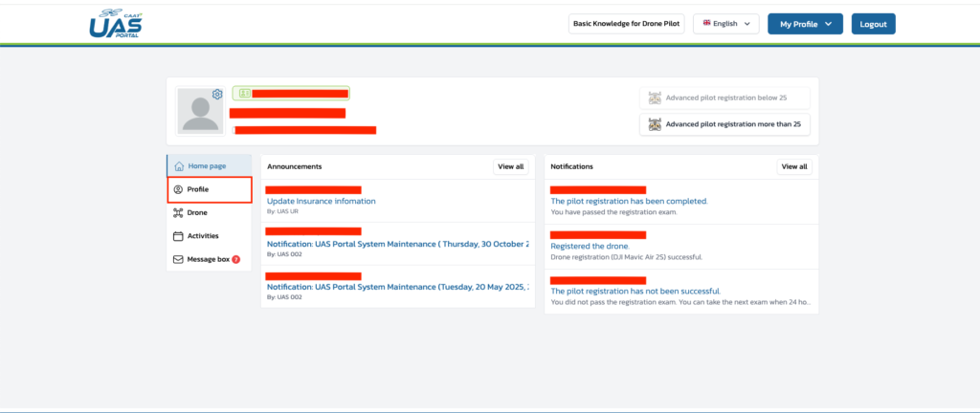Click the profile avatar picture
The width and height of the screenshot is (980, 413).
200,113
